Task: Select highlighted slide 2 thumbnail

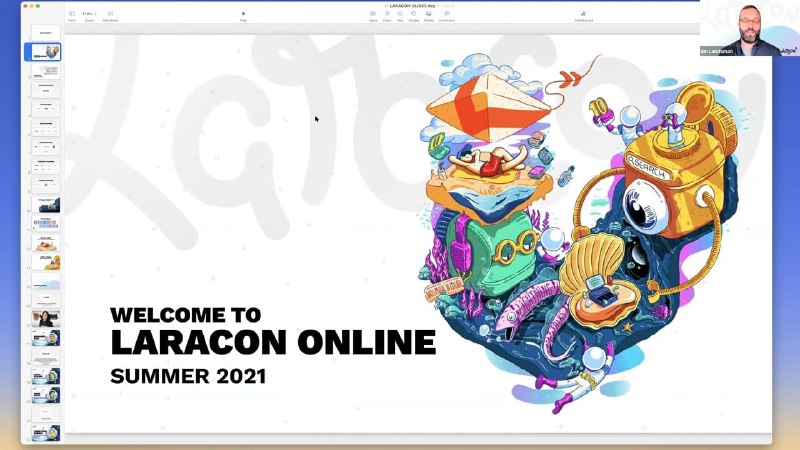Action: pyautogui.click(x=46, y=52)
